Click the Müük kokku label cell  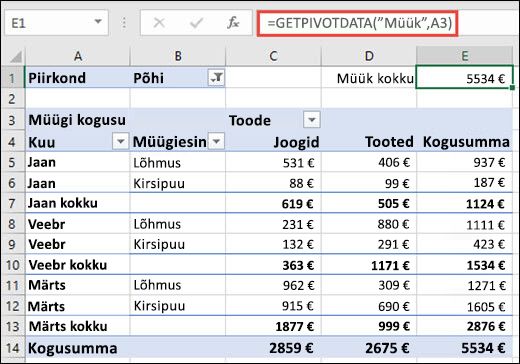(x=369, y=78)
